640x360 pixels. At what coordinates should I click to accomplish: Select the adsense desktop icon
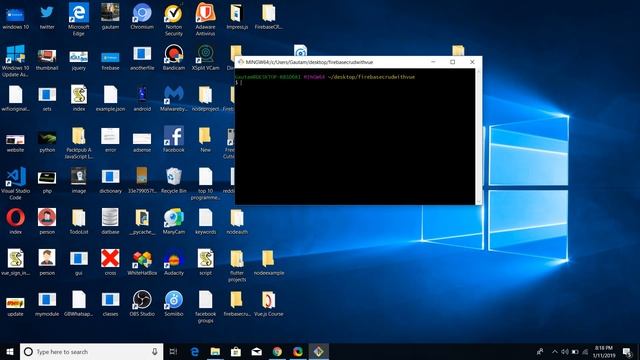click(142, 142)
